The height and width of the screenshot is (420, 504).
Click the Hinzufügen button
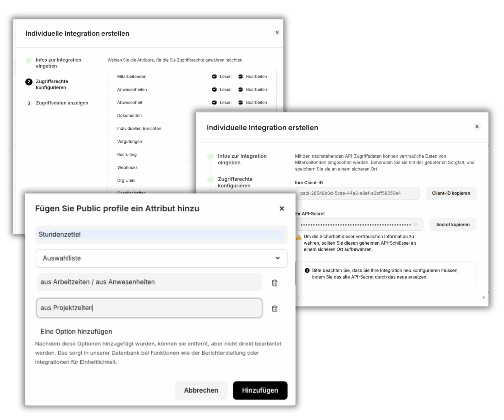[x=260, y=390]
